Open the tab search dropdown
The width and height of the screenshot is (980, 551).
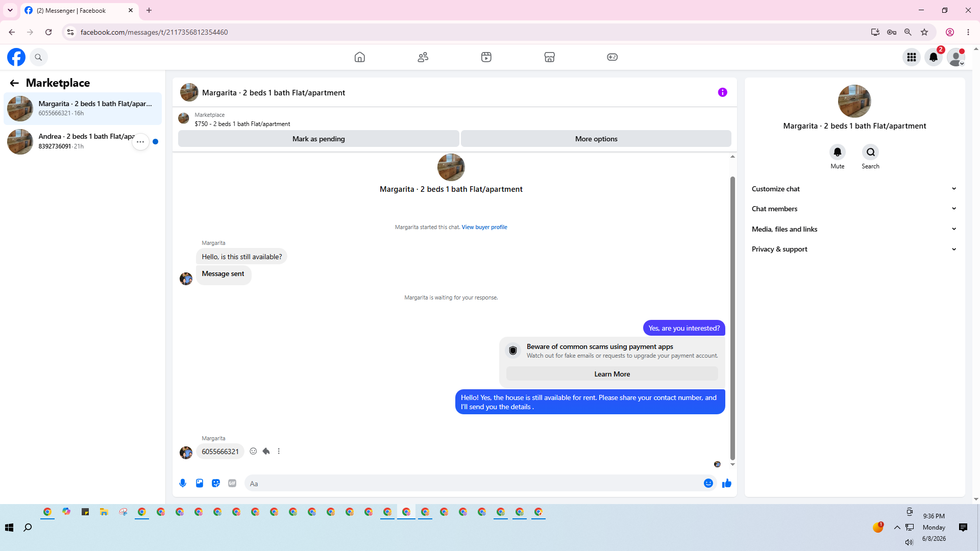(10, 10)
